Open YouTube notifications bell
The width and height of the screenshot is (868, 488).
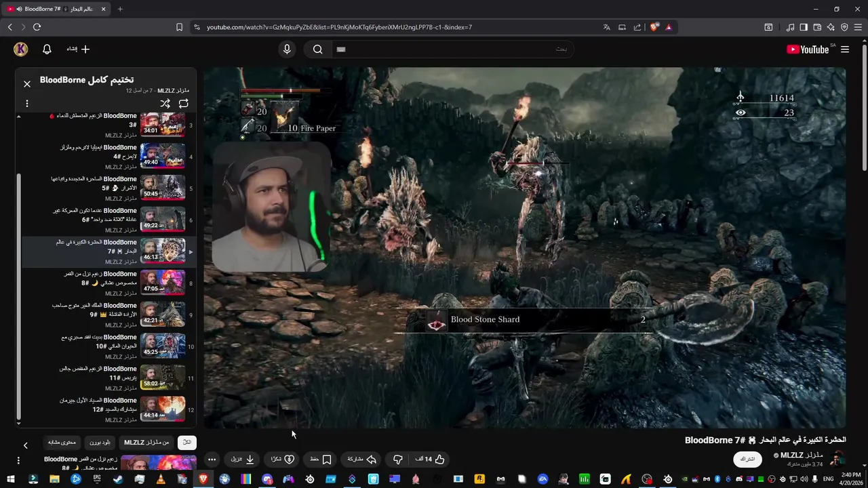(47, 49)
